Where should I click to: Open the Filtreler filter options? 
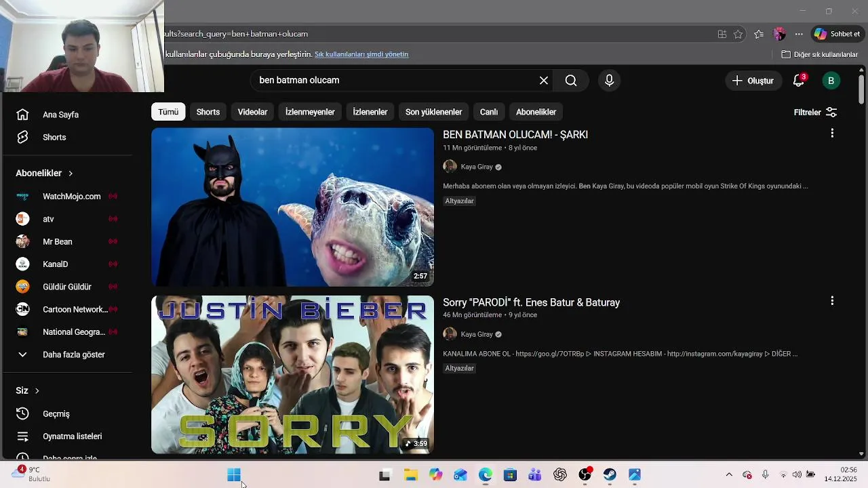[816, 113]
